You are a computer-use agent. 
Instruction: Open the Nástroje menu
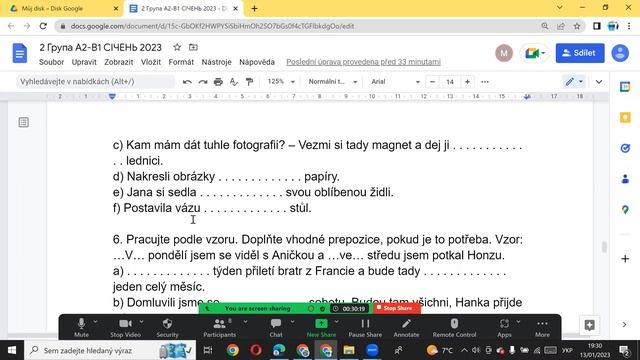click(x=216, y=62)
